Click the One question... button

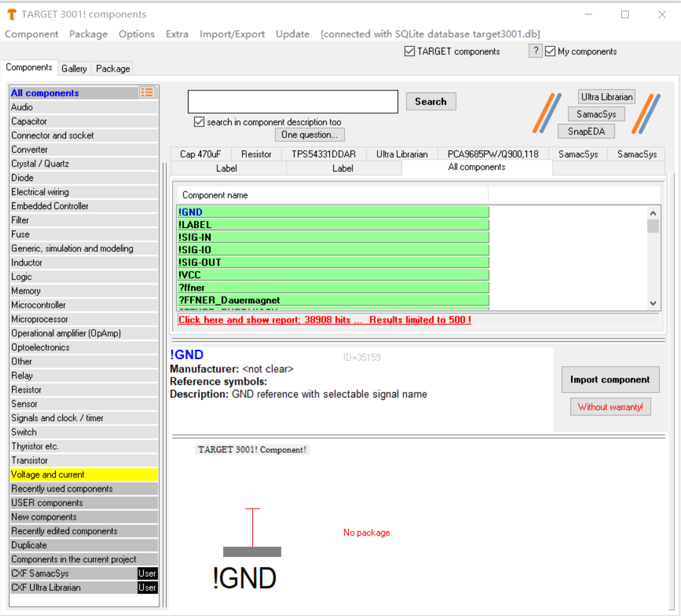[x=309, y=134]
